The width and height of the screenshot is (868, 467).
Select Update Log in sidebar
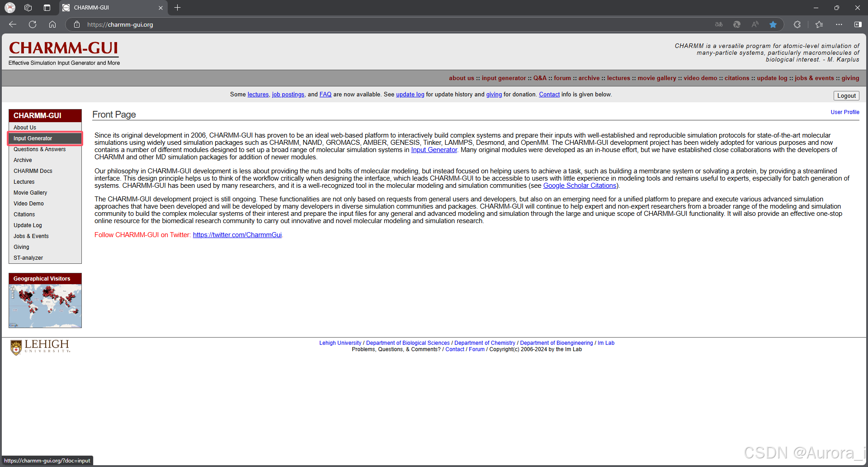tap(45, 225)
